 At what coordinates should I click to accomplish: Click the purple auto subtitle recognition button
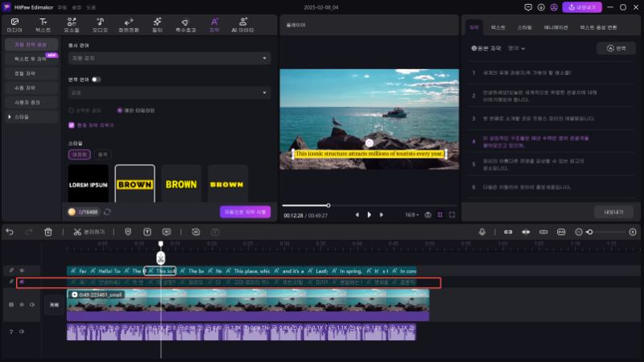(245, 212)
